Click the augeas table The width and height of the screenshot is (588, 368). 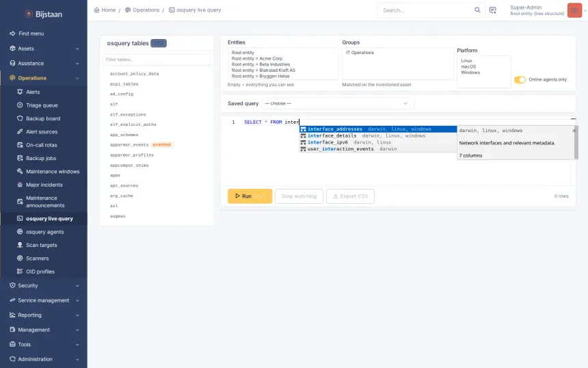click(x=118, y=216)
